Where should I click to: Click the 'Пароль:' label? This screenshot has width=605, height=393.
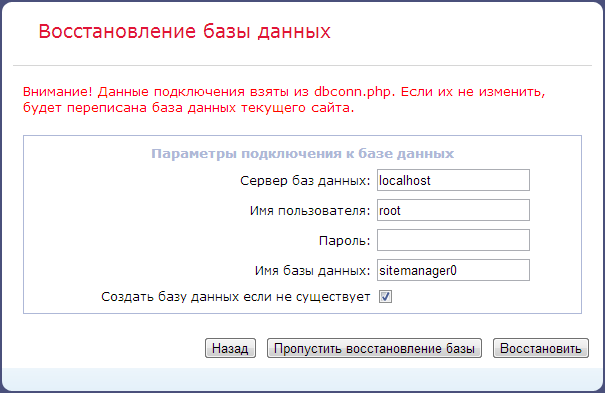click(345, 241)
